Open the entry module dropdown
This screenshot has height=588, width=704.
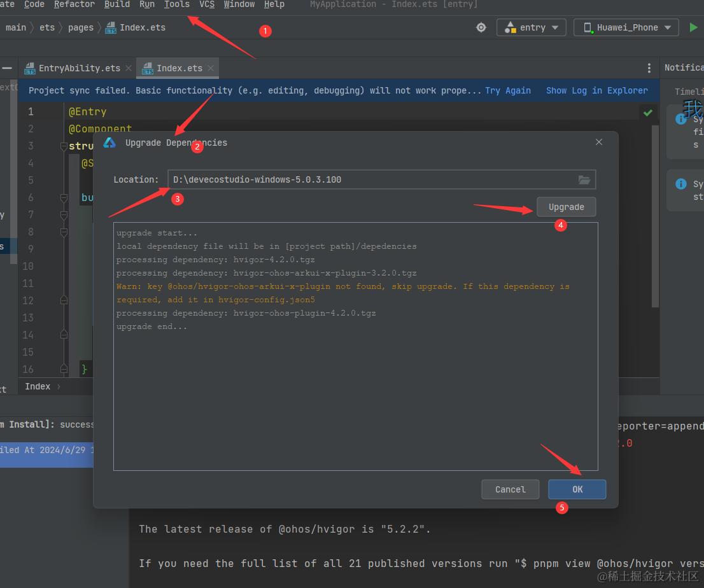(x=531, y=27)
